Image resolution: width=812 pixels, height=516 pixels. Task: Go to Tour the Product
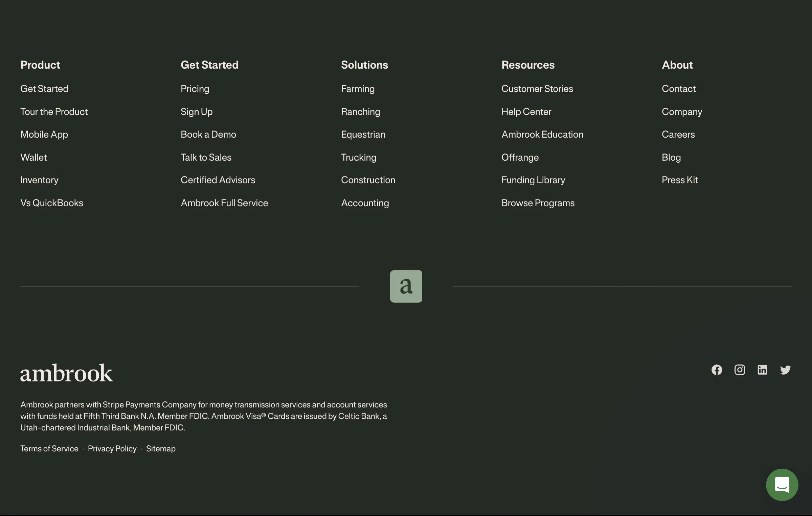coord(54,112)
